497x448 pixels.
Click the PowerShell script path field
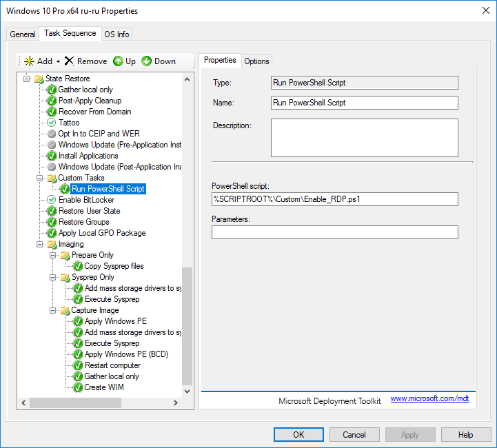335,199
